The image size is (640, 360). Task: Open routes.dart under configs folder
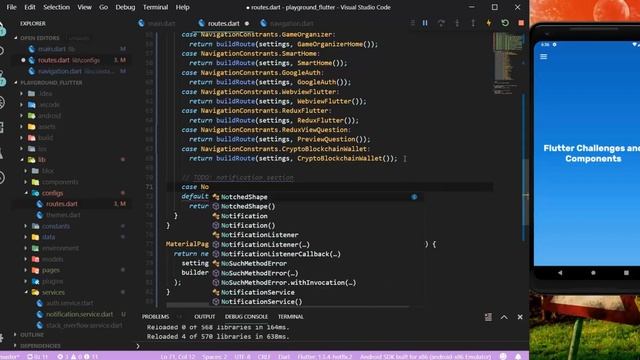click(62, 204)
